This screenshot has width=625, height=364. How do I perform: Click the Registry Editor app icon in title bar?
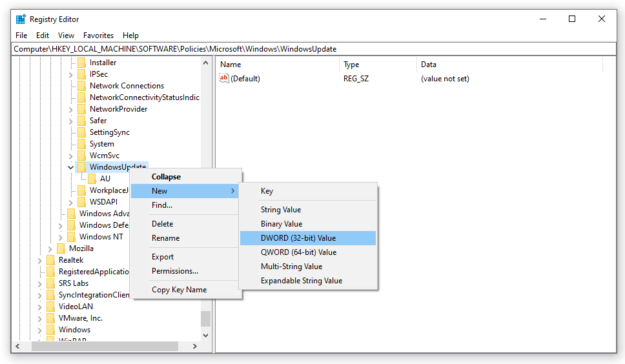(x=21, y=19)
